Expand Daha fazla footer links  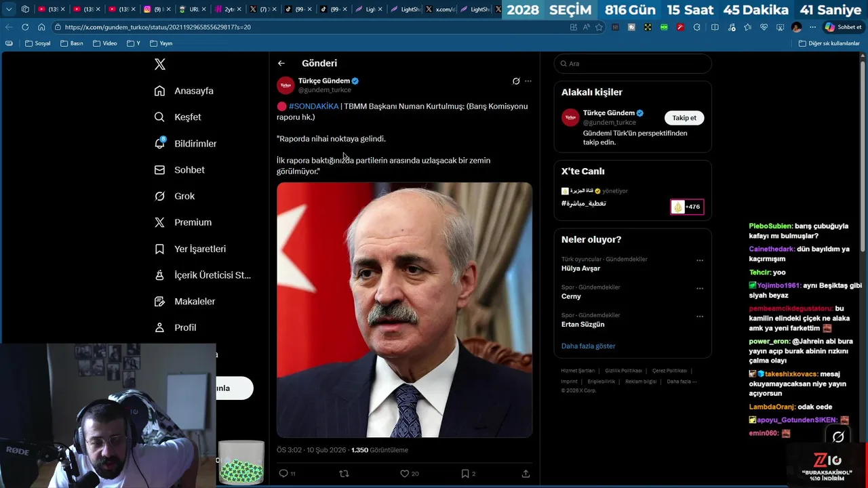(682, 382)
